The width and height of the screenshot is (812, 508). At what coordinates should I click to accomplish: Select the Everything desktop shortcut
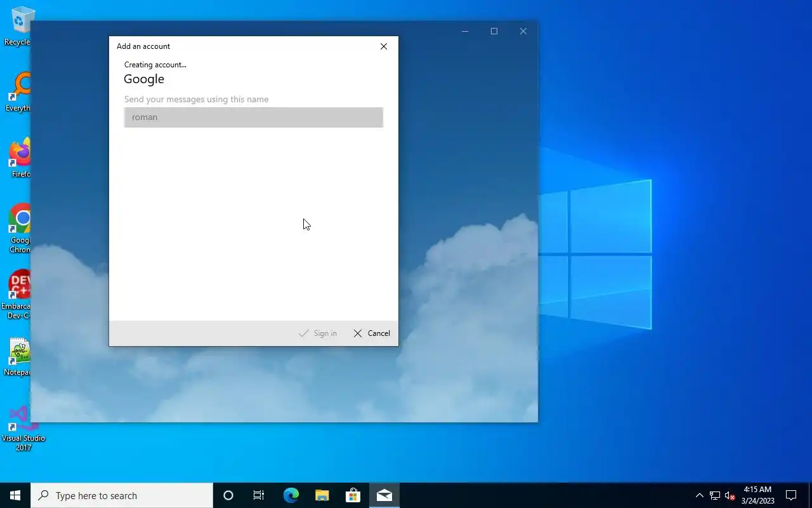pyautogui.click(x=19, y=92)
